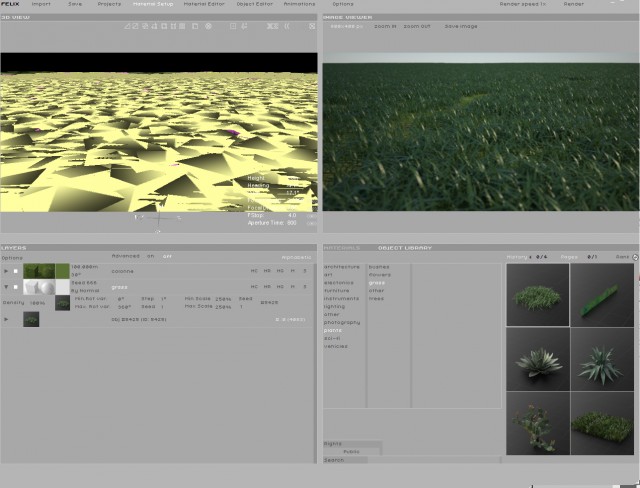
Task: Click the Render button
Action: [x=573, y=4]
